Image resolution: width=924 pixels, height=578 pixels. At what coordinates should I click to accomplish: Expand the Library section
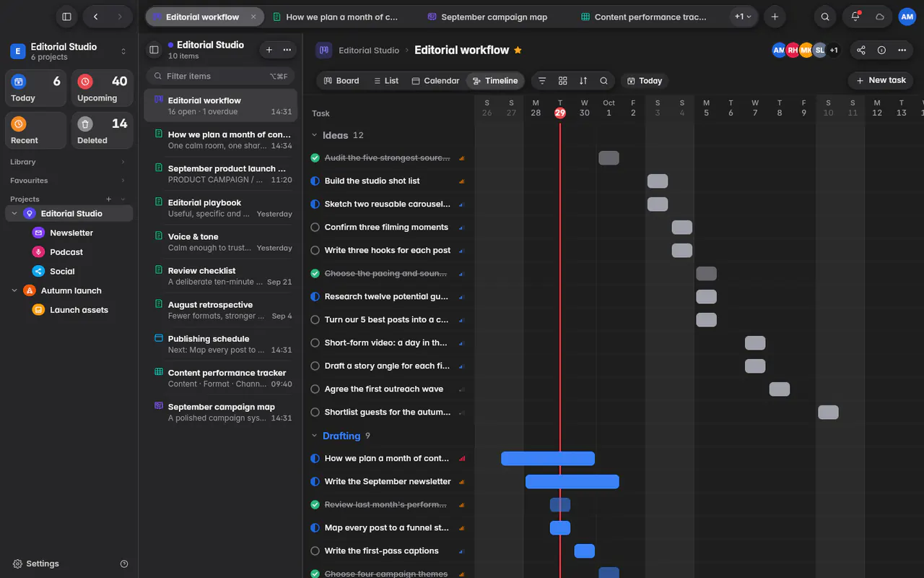point(123,162)
